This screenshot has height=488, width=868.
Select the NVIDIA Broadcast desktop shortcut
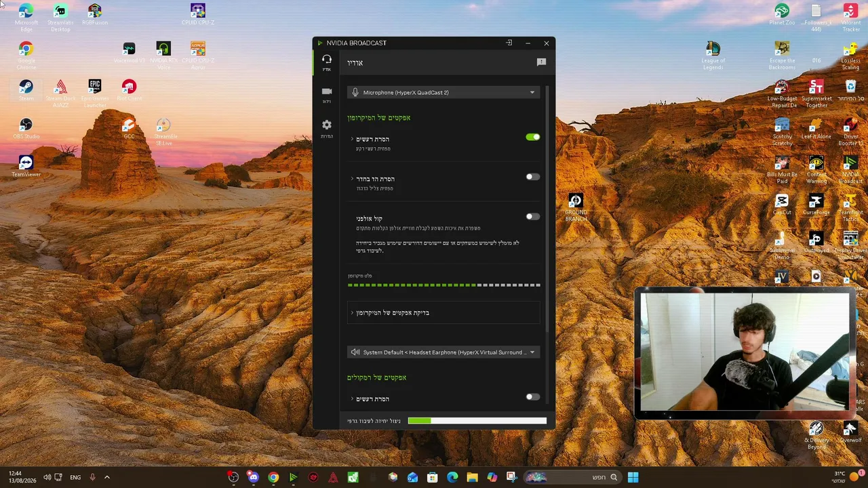pyautogui.click(x=850, y=169)
